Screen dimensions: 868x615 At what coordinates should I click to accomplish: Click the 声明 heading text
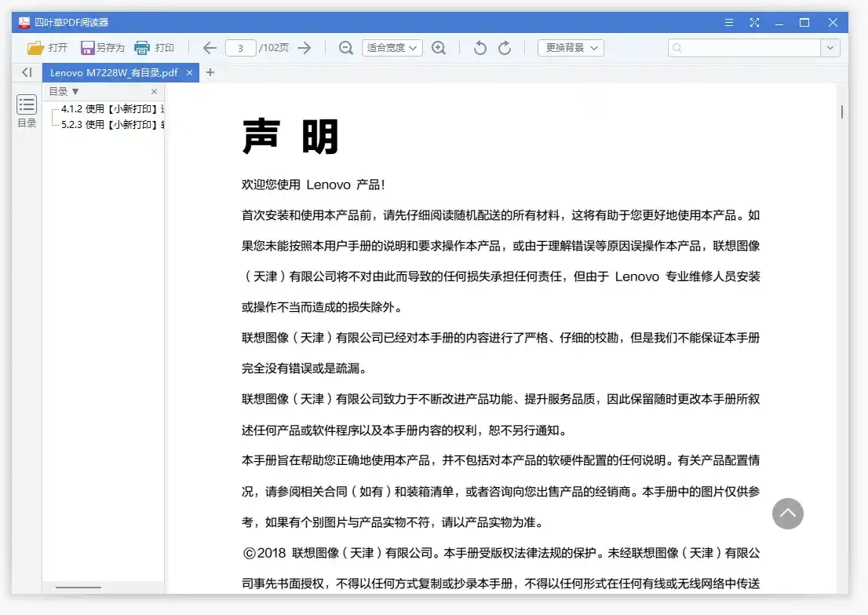pos(290,137)
